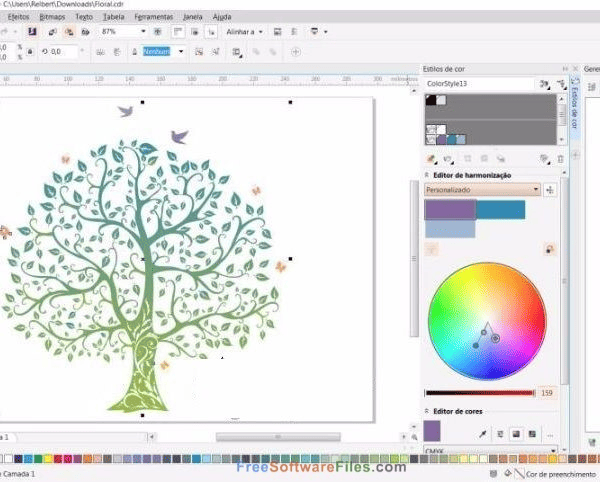
Task: Toggle the show rulers button
Action: tap(178, 32)
